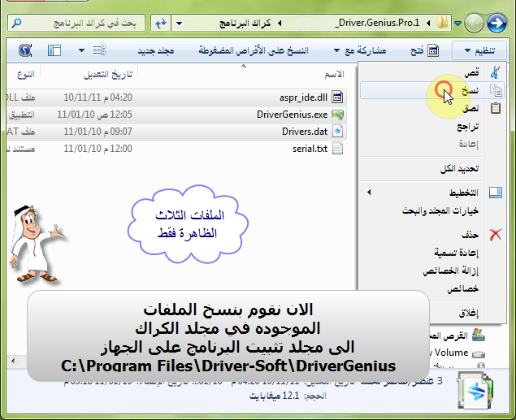This screenshot has width=516, height=420.
Task: Click the 12:00 date of serial.txt
Action: click(98, 149)
